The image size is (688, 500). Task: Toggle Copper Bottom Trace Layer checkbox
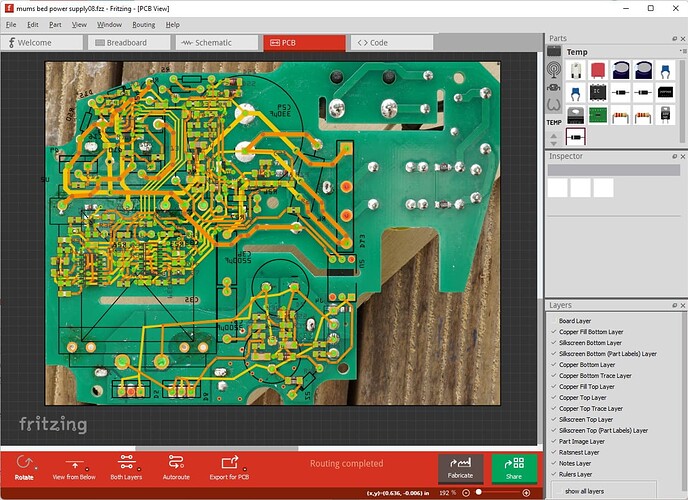click(x=554, y=376)
